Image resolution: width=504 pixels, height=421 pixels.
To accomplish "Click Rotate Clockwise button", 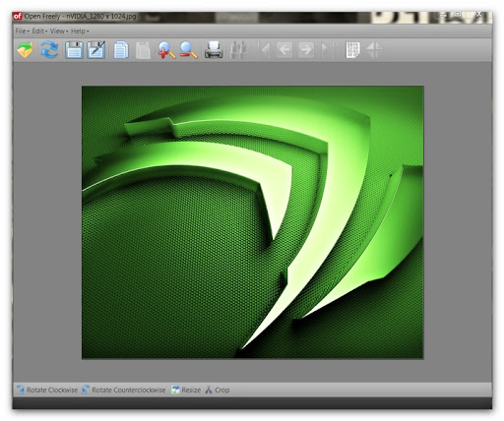I will click(47, 390).
